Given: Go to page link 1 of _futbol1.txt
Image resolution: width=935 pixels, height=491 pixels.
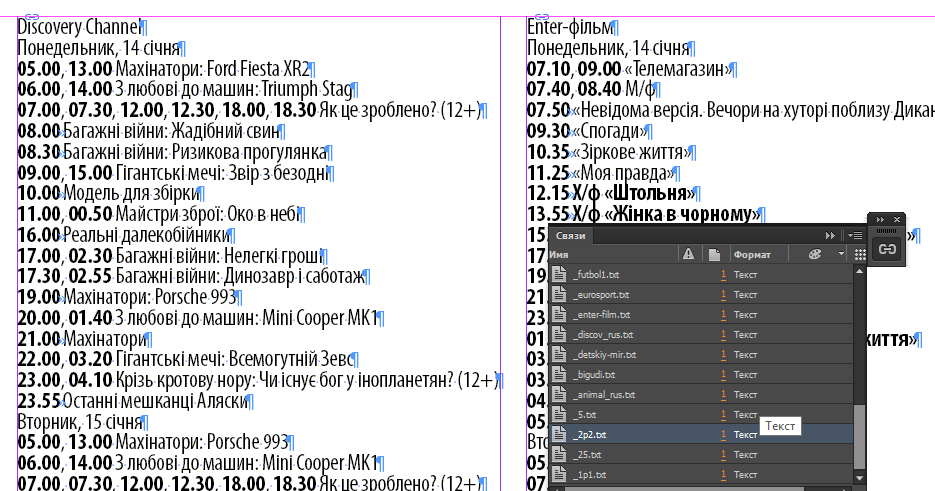Looking at the screenshot, I should tap(723, 274).
